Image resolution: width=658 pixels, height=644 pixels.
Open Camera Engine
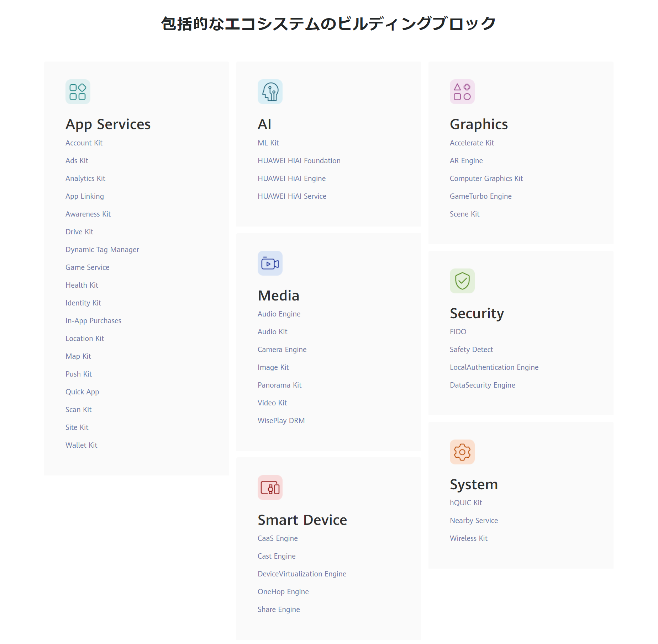(282, 350)
